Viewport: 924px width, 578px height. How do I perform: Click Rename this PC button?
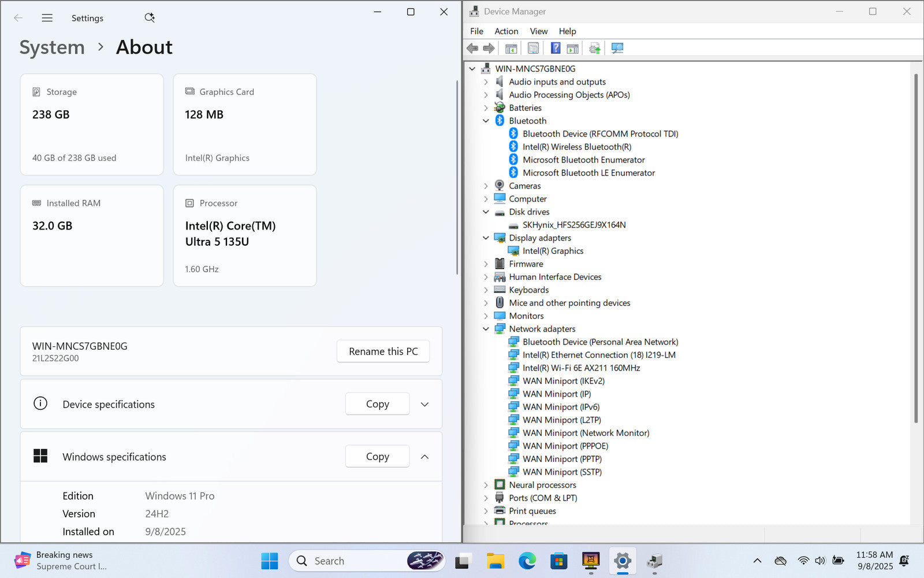coord(383,351)
